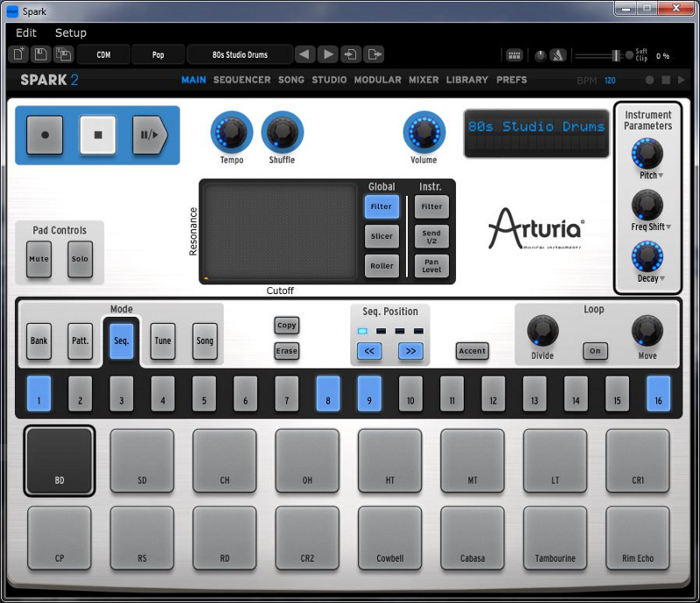
Task: Click the large play/pause button in the transport
Action: [x=150, y=135]
